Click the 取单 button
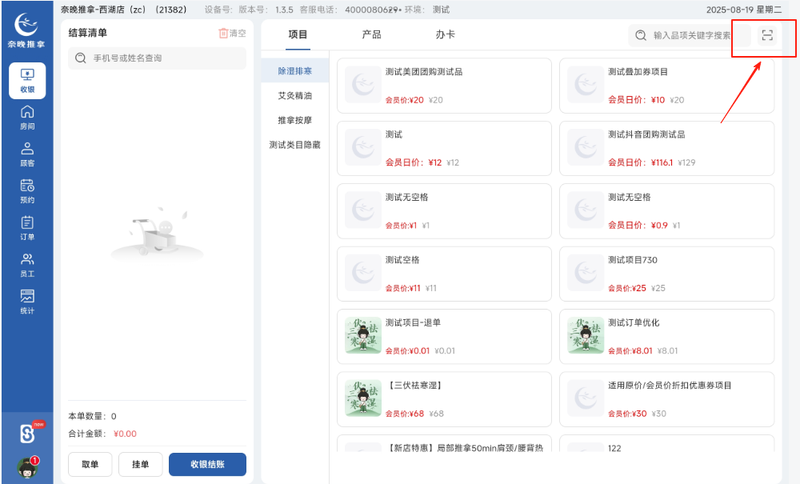Screen dimensions: 800x484 [90, 464]
